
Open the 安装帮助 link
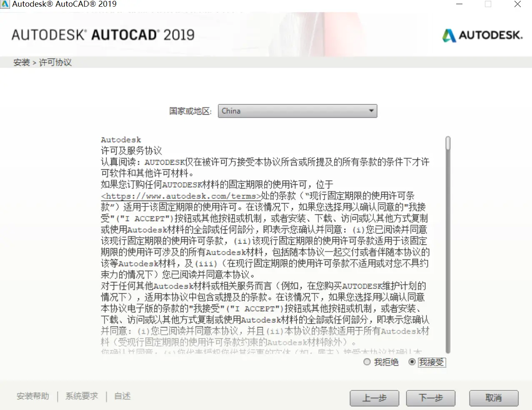[x=33, y=396]
